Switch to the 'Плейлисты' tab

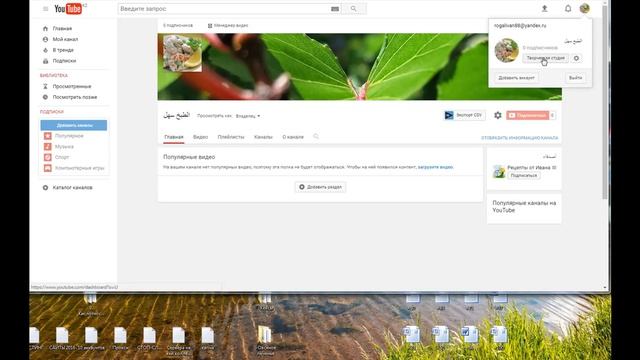[x=231, y=137]
